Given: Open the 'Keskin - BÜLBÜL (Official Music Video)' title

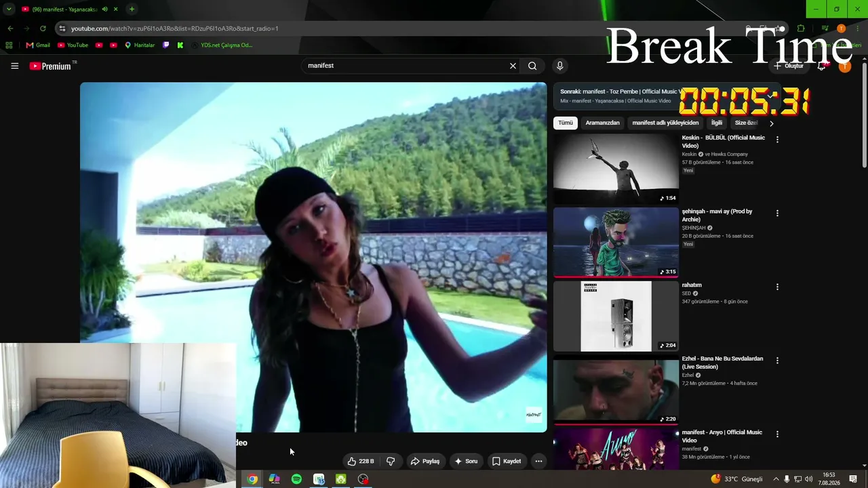Looking at the screenshot, I should point(724,142).
